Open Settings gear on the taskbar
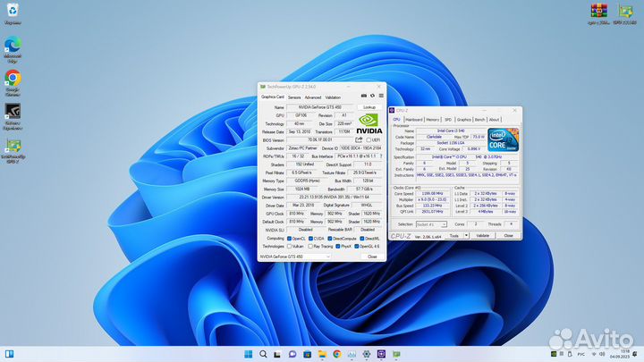 click(x=367, y=354)
